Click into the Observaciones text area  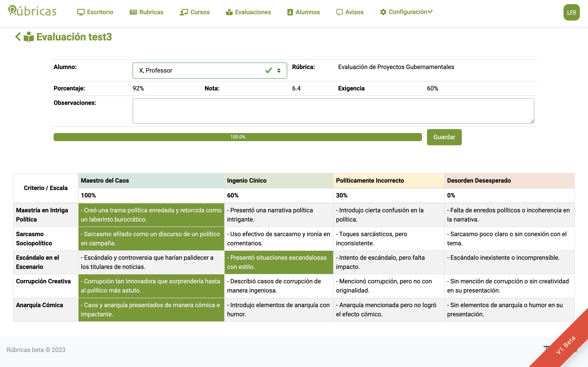[333, 111]
